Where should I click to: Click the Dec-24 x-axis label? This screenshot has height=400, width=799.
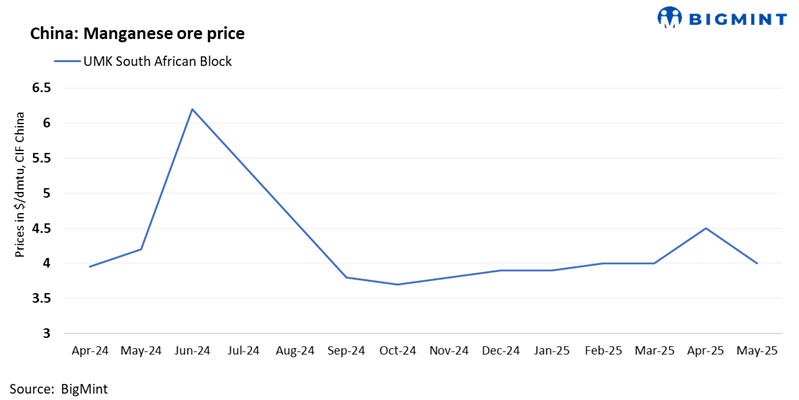pyautogui.click(x=500, y=351)
